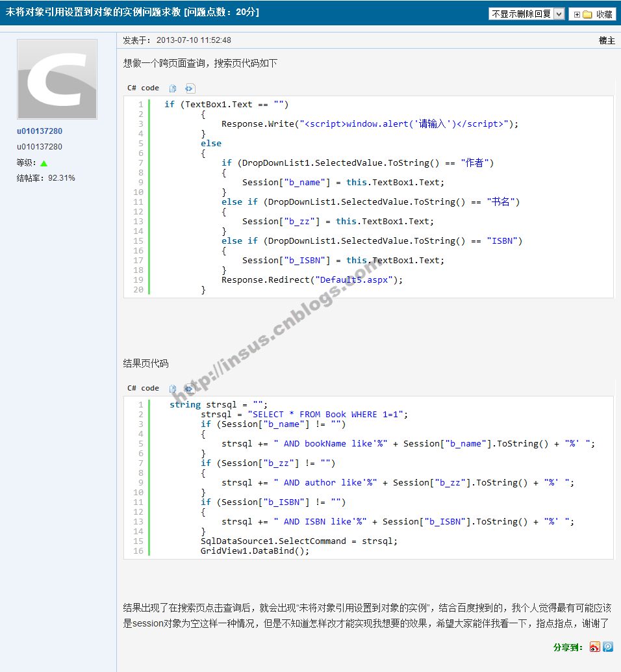The height and width of the screenshot is (672, 621).
Task: Click the 收藏 favorite link
Action: coord(604,14)
